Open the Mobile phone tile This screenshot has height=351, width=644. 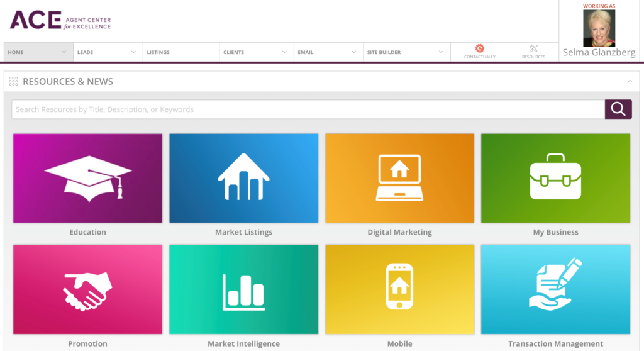click(x=399, y=290)
